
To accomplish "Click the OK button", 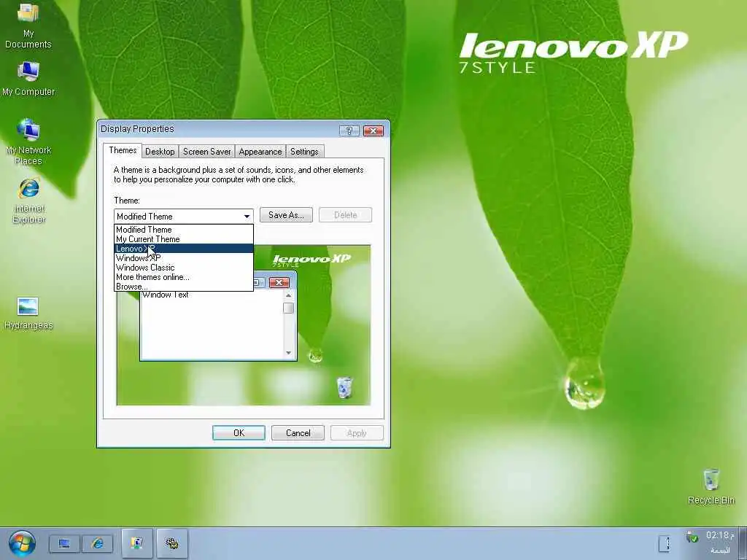I will tap(239, 433).
